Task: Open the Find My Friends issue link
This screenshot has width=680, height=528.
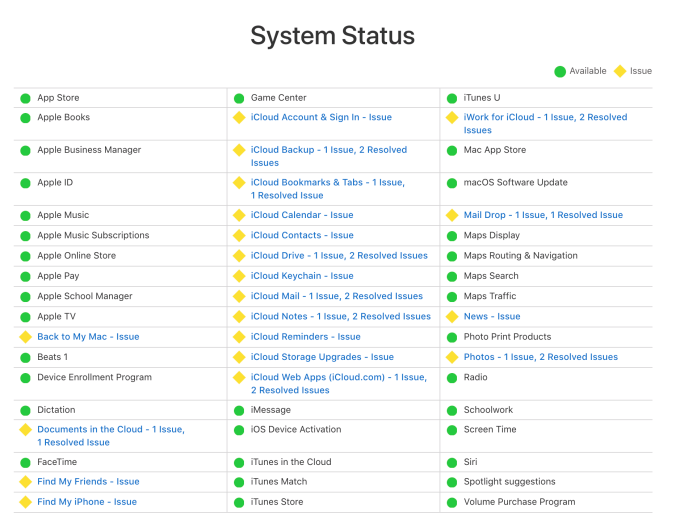Action: click(88, 482)
